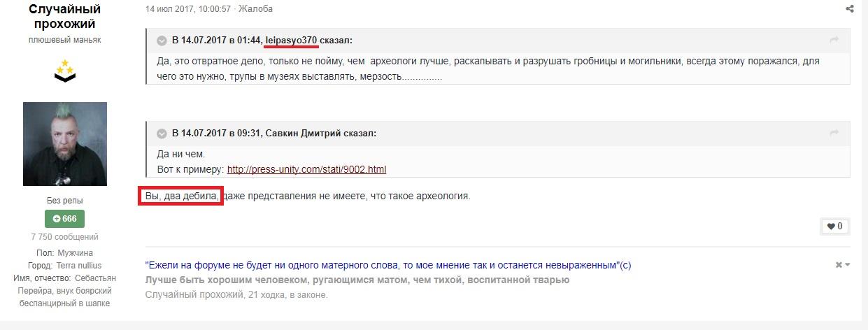Open the press-unity.com article link

click(306, 169)
